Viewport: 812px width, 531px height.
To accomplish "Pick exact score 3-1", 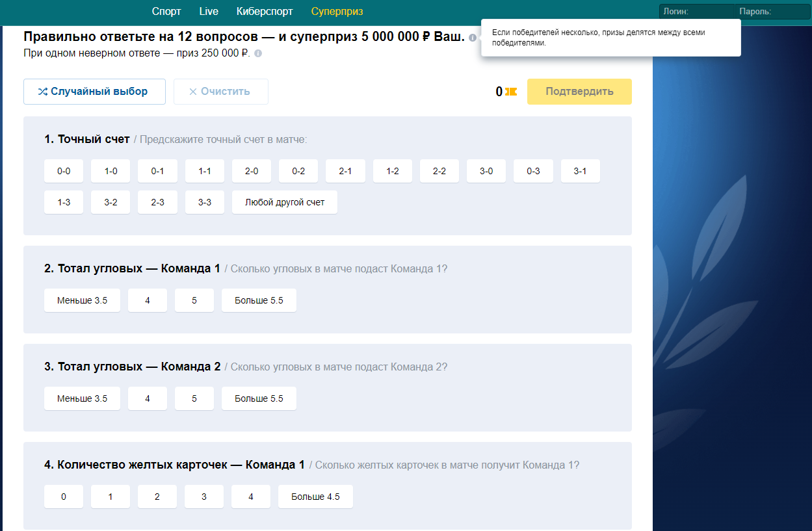I will click(581, 171).
